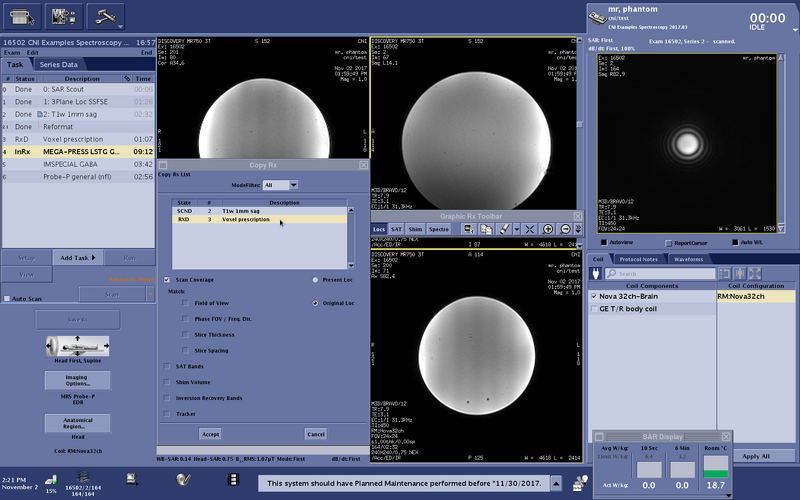
Task: Open the Exam menu
Action: pos(12,52)
